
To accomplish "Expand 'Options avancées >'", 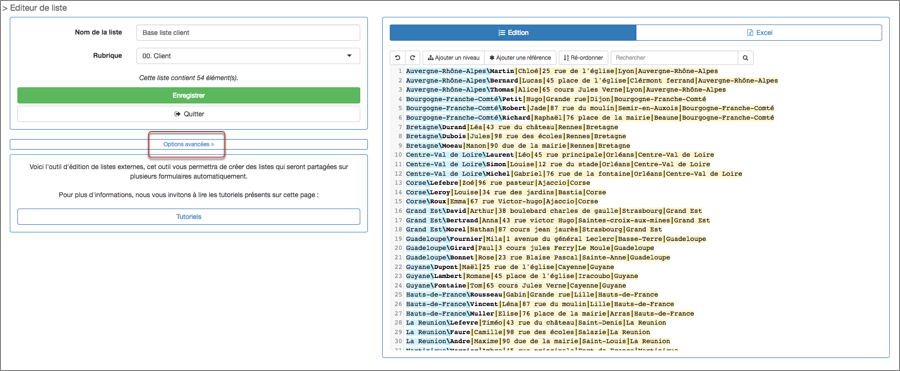I will (188, 145).
